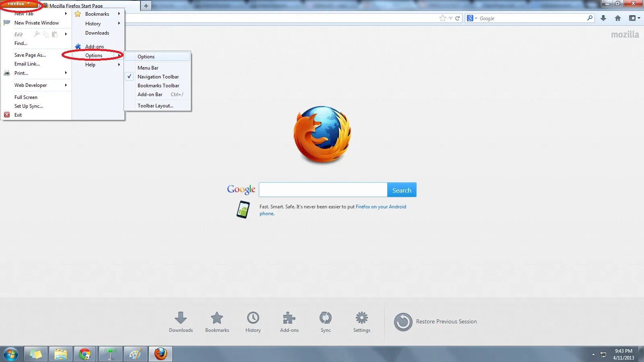Toggle the Menu Bar option

click(158, 68)
